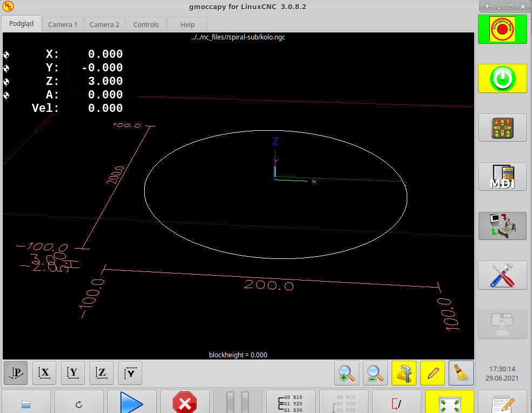Click the Emergency Stop button

coord(502,29)
